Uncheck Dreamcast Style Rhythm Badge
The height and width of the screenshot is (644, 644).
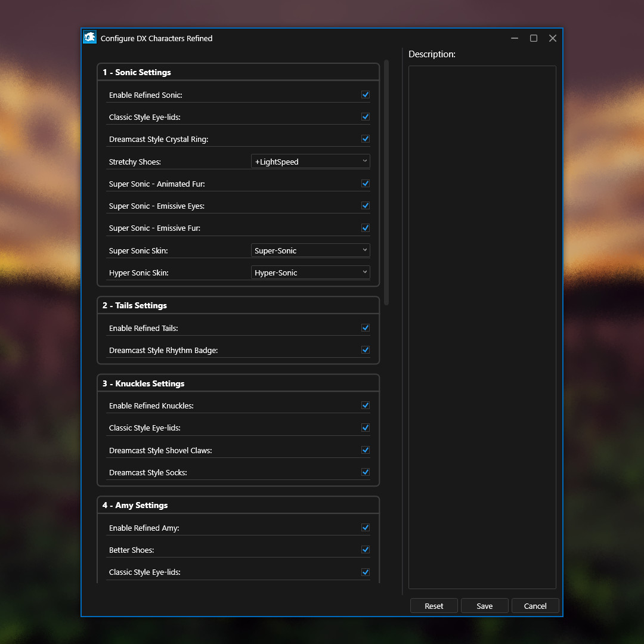365,349
